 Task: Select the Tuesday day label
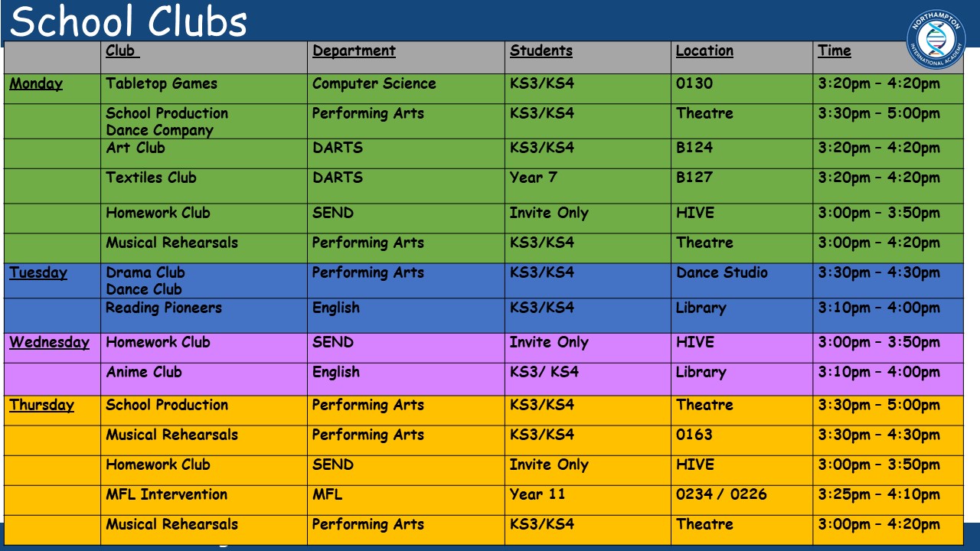pos(38,273)
